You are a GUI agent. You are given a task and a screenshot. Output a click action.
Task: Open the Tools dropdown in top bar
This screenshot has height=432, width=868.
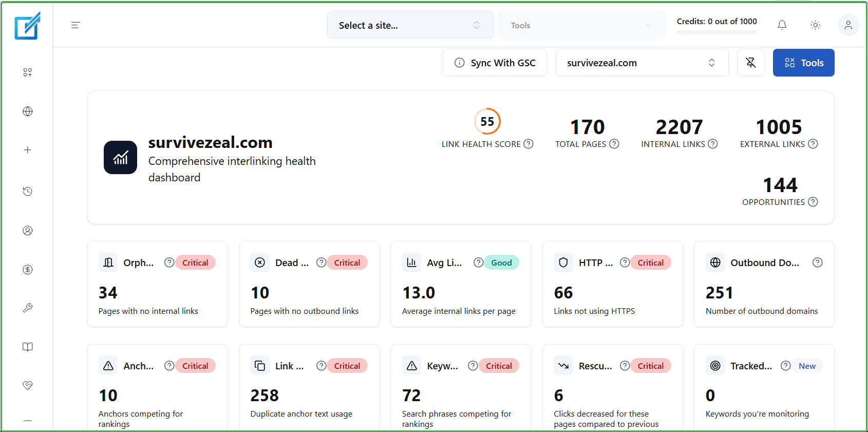[582, 25]
